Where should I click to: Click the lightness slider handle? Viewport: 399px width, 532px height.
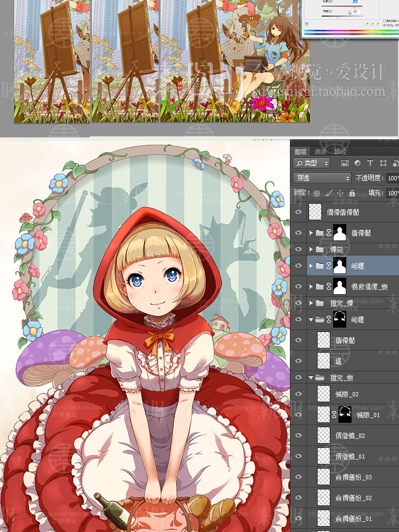point(338,16)
